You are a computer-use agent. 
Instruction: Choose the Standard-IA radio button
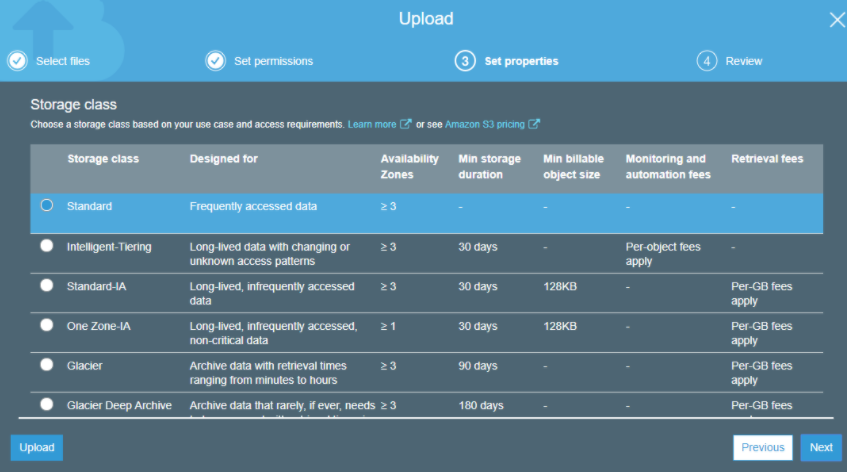(x=47, y=285)
